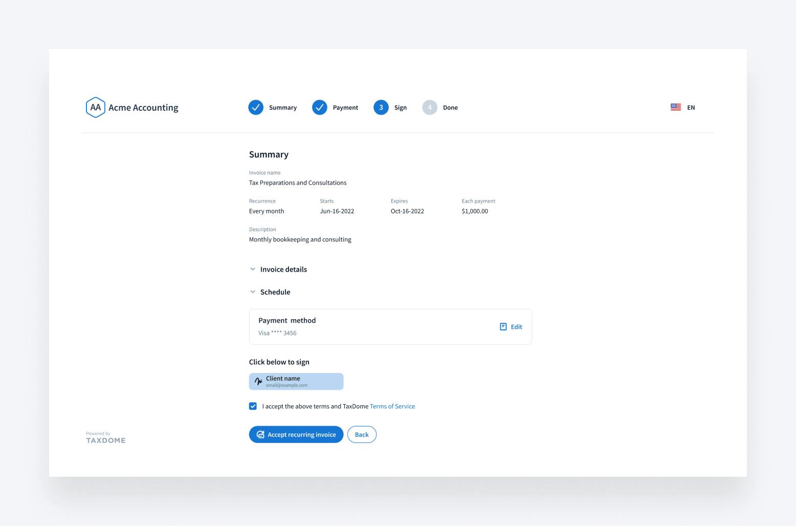This screenshot has width=796, height=532.
Task: Go to the Summary step label
Action: click(x=283, y=107)
